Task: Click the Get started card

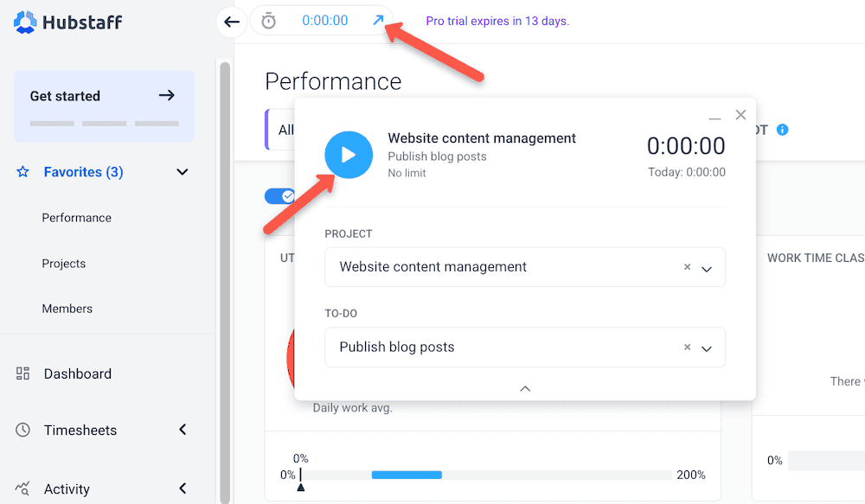Action: point(105,105)
